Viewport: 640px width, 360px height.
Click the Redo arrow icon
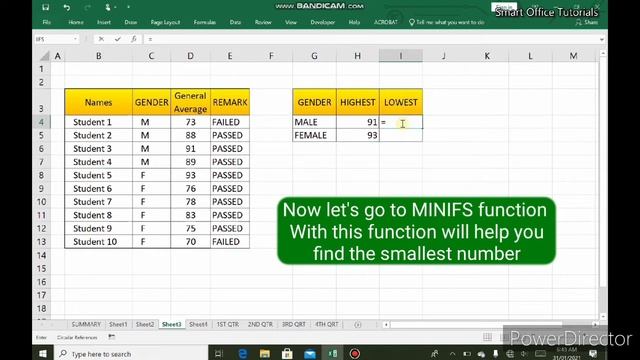87,7
